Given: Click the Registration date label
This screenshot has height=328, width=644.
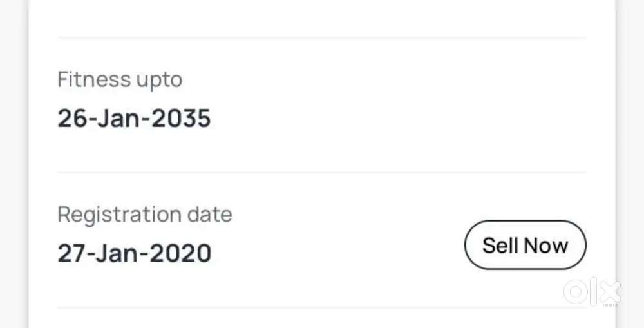Looking at the screenshot, I should click(144, 215).
